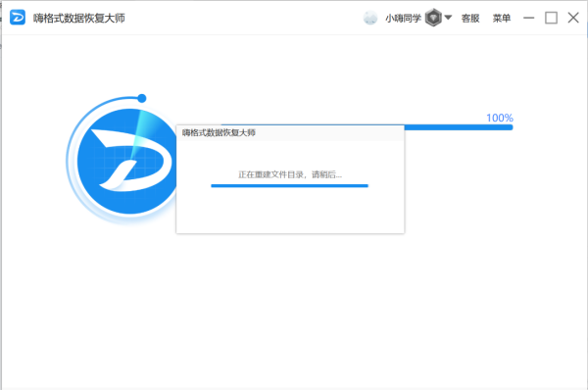Maximize the application window
Screen dimensions: 588x390
pyautogui.click(x=551, y=18)
